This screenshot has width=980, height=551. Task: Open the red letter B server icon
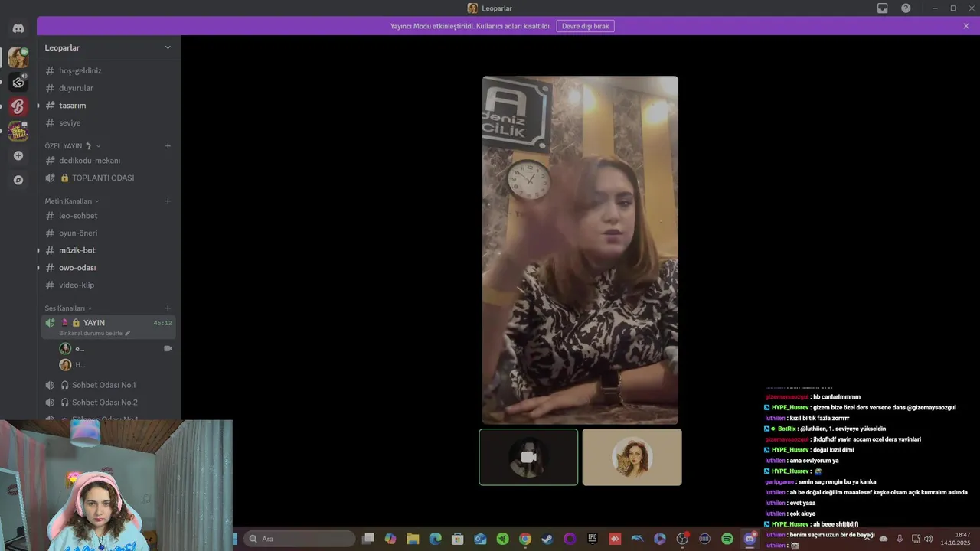[x=18, y=106]
